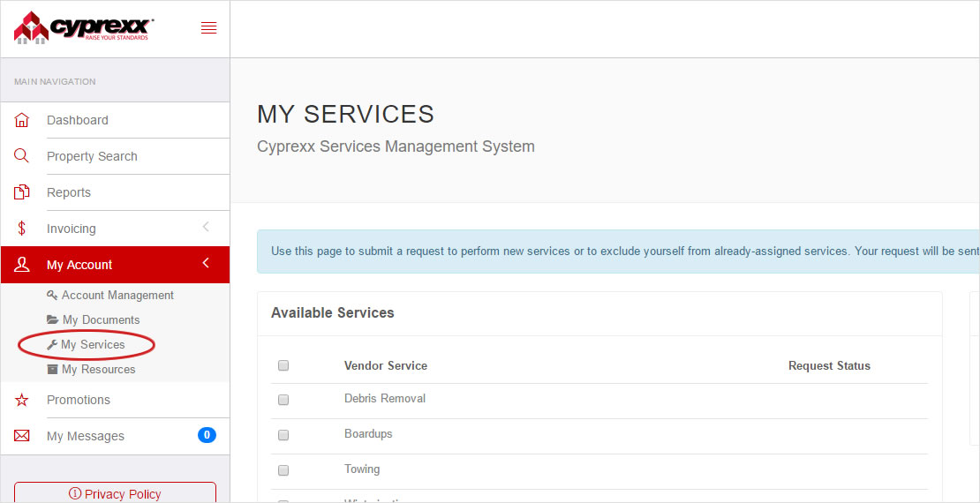The width and height of the screenshot is (980, 503).
Task: Check the Debris Removal checkbox
Action: pos(283,400)
